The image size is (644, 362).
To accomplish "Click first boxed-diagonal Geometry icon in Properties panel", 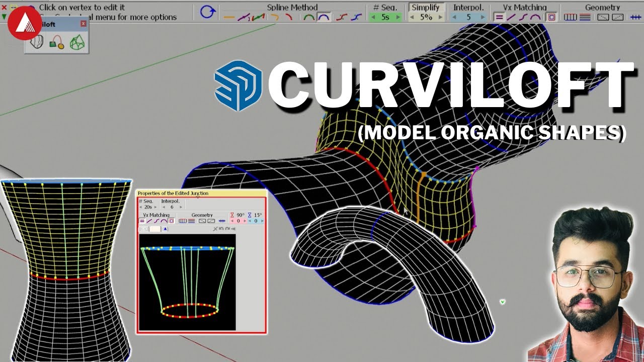I will 202,221.
